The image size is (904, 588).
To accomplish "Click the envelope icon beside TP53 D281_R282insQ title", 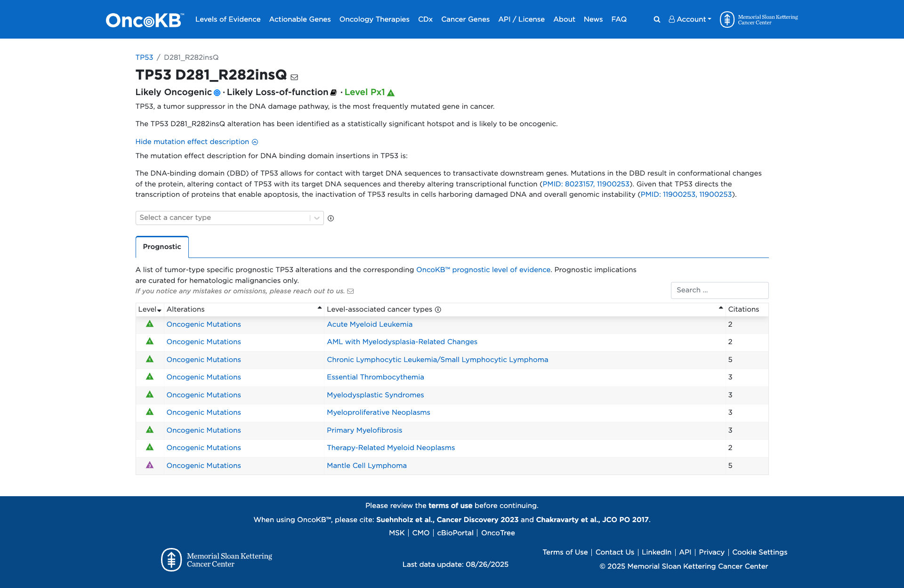I will (294, 77).
